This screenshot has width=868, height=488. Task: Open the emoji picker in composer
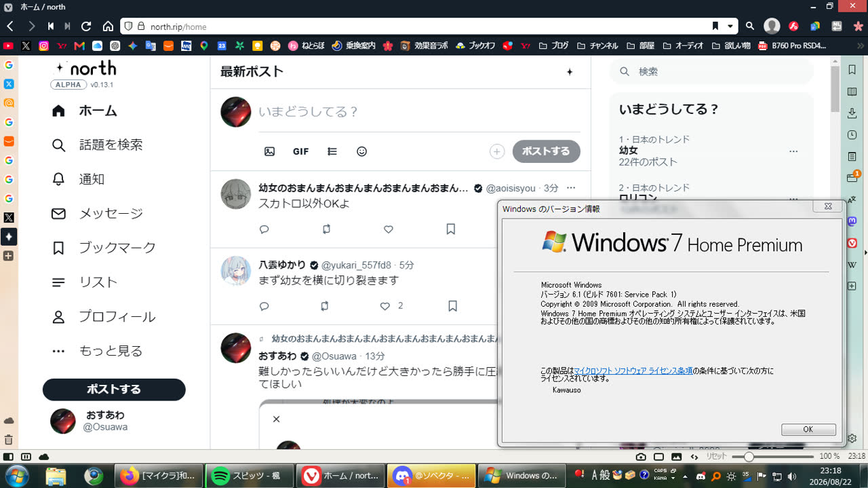[x=361, y=151]
